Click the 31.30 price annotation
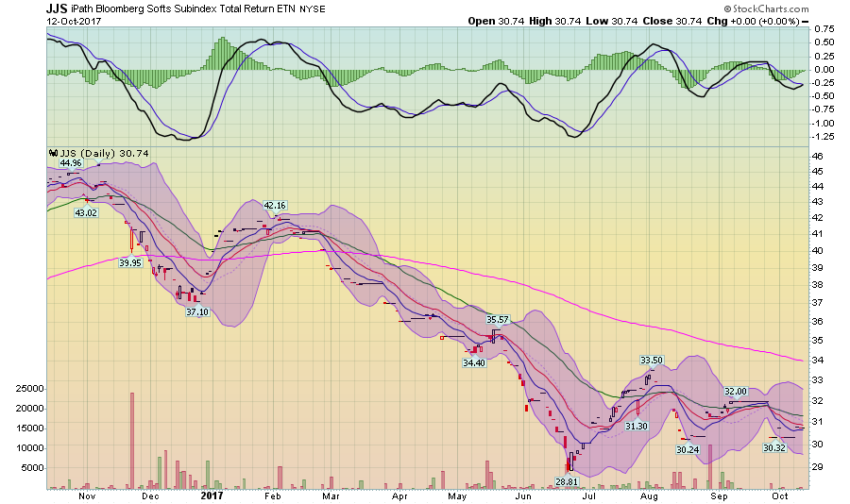The width and height of the screenshot is (850, 504). [x=637, y=426]
